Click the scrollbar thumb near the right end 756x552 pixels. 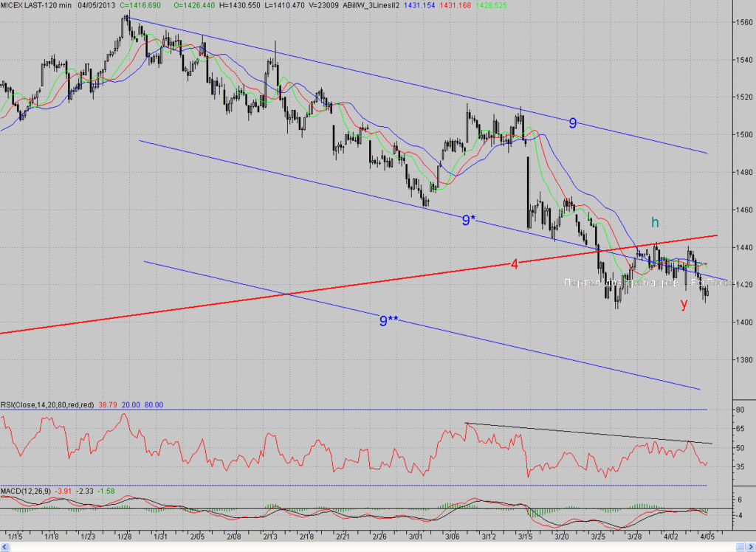point(740,547)
